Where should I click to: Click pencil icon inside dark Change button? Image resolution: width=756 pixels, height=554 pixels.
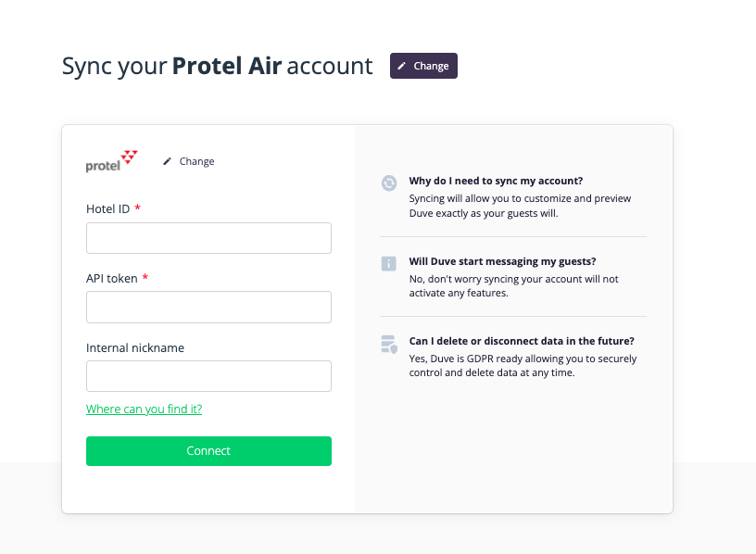point(401,66)
